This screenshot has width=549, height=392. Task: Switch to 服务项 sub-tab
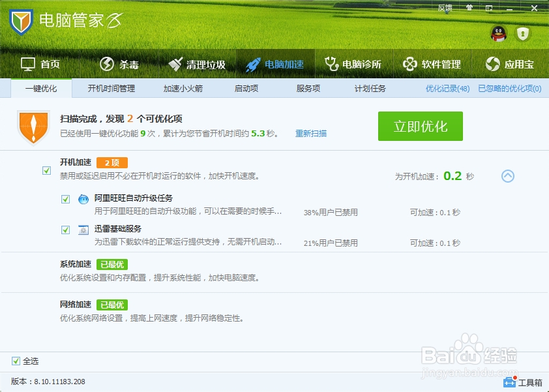pos(308,89)
